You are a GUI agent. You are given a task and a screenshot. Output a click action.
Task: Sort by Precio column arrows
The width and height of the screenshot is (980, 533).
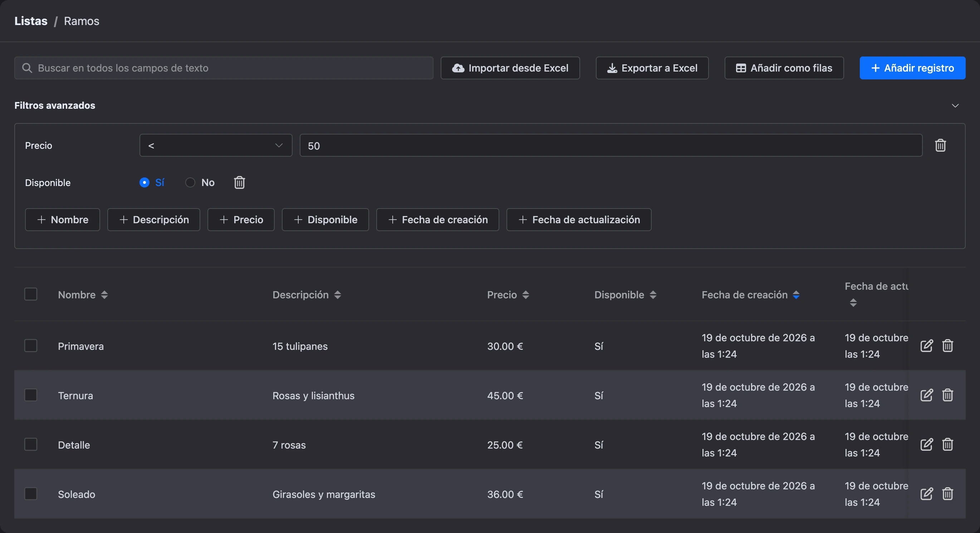coord(526,295)
